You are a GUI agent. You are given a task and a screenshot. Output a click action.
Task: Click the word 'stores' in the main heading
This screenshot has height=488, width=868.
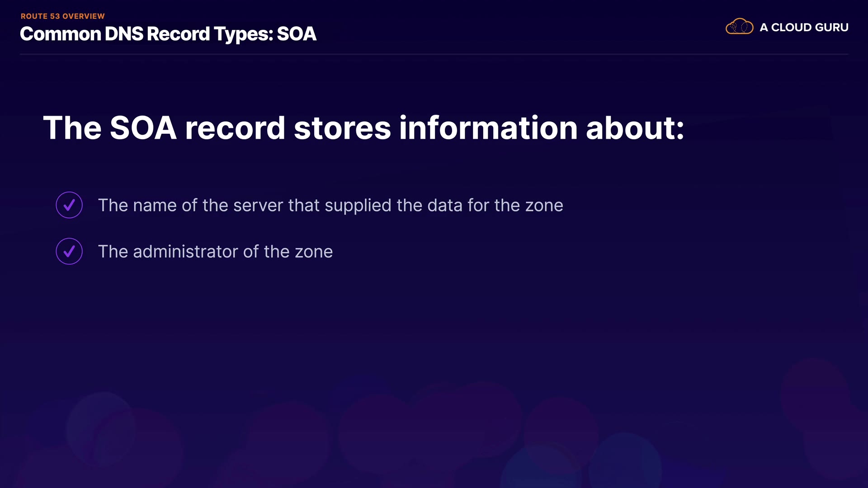coord(342,128)
